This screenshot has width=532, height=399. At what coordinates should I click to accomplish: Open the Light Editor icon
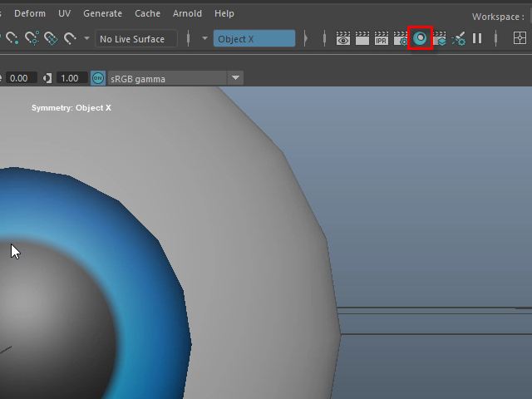coord(459,38)
